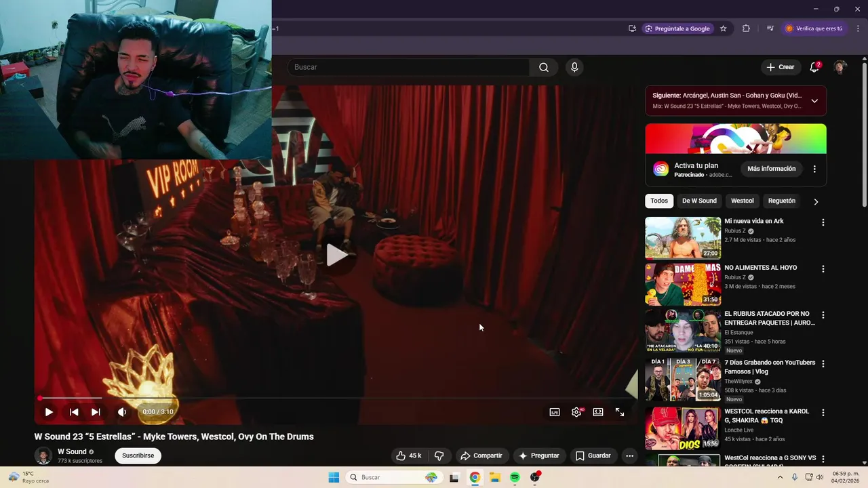Mute the video with the volume icon
This screenshot has width=868, height=488.
pyautogui.click(x=122, y=411)
